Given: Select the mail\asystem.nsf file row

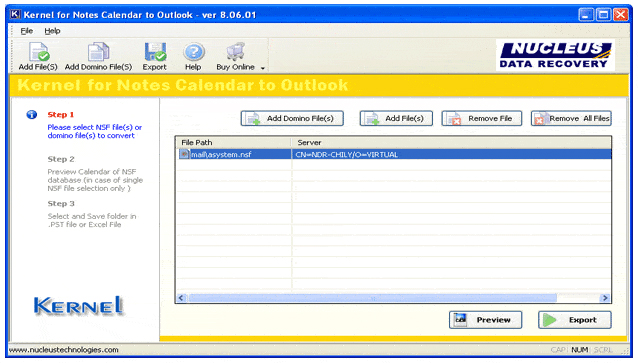Looking at the screenshot, I should (393, 154).
